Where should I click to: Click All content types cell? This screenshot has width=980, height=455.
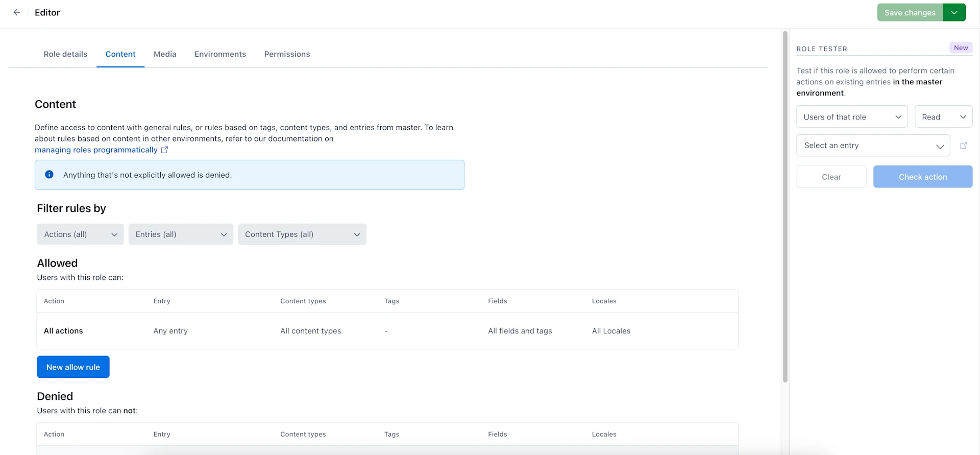tap(310, 331)
